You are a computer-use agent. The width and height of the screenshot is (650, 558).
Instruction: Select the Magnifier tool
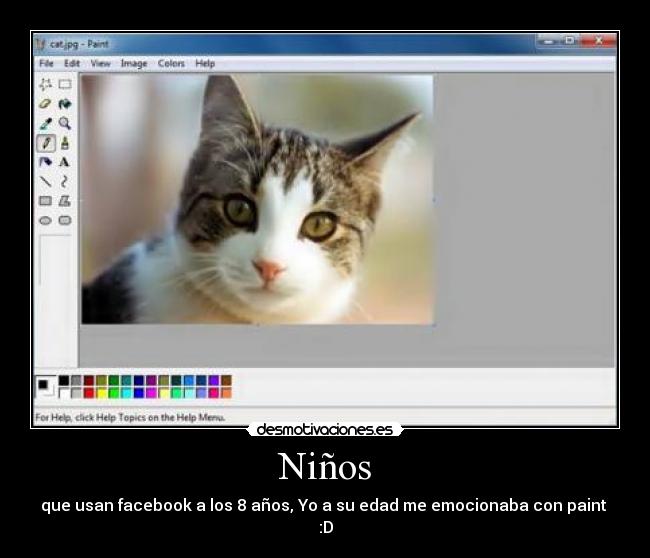click(x=65, y=123)
